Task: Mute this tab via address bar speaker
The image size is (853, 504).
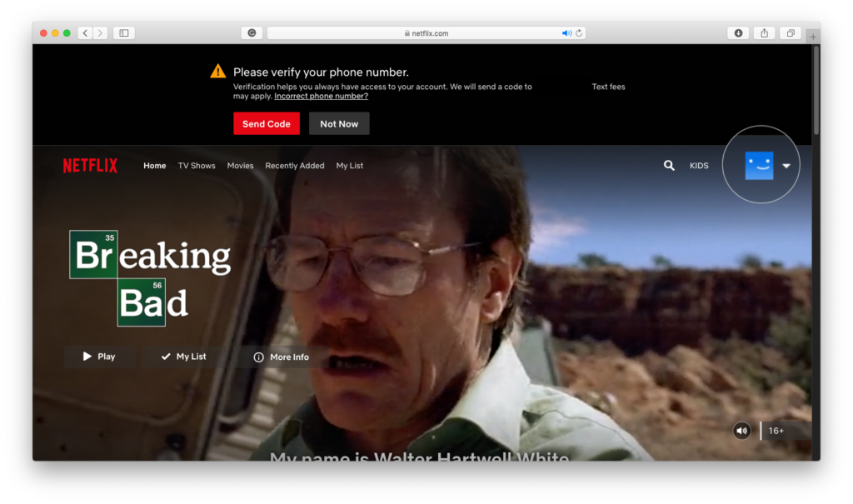Action: click(x=566, y=33)
